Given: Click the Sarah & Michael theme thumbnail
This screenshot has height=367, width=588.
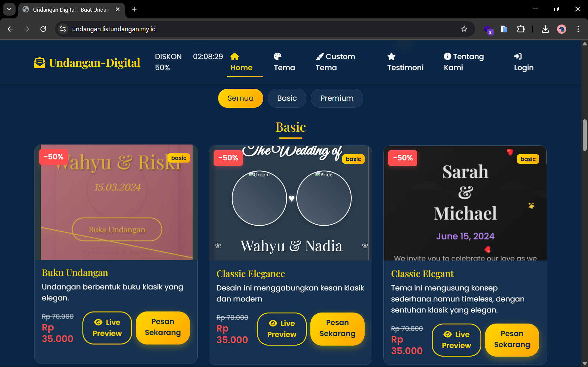Looking at the screenshot, I should click(x=465, y=203).
